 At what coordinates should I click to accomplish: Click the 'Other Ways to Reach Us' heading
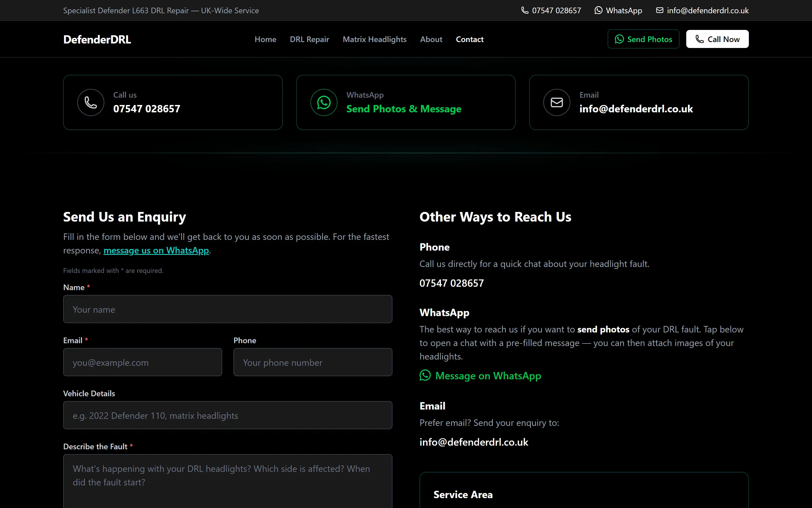click(x=495, y=217)
